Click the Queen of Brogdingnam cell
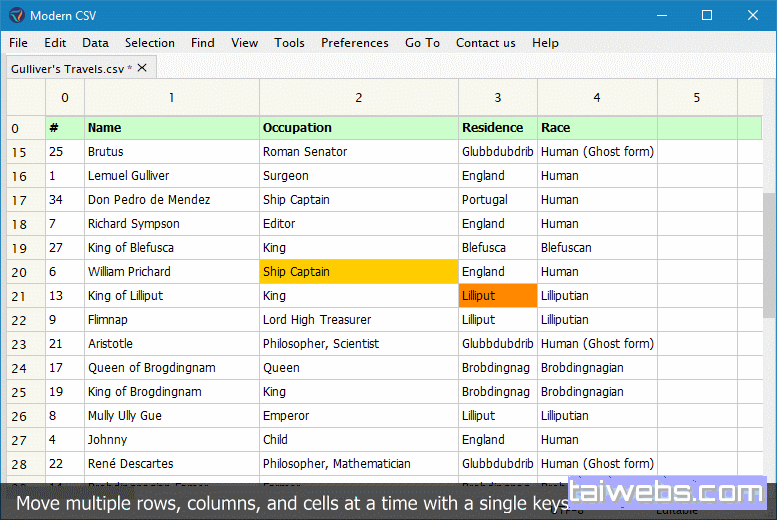The image size is (777, 520). [x=171, y=368]
